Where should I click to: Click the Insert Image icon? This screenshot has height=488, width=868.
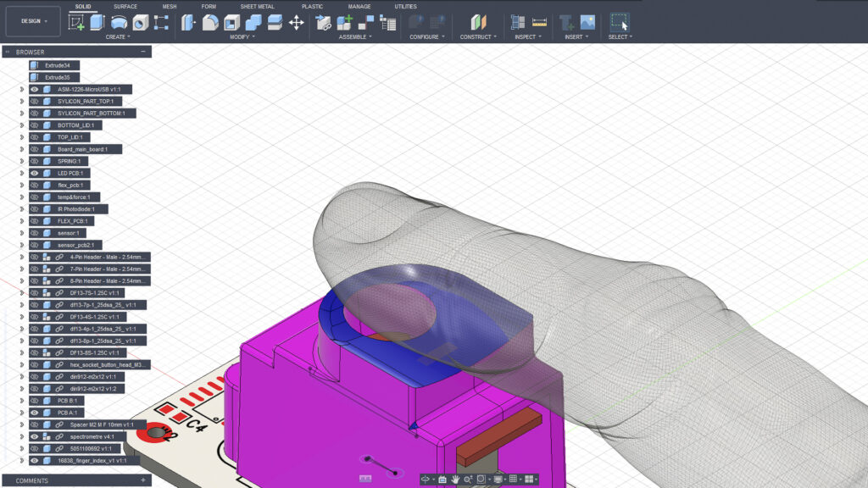pos(587,23)
